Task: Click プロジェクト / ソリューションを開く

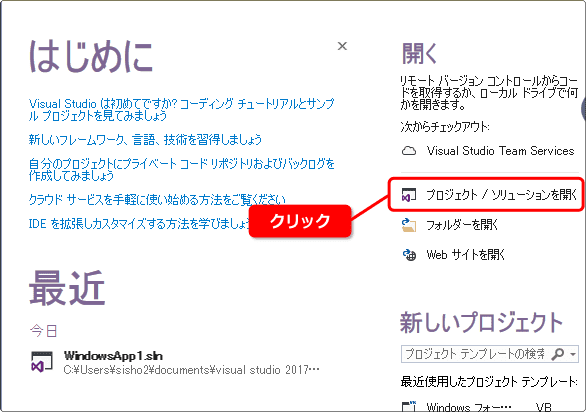Action: coord(501,195)
